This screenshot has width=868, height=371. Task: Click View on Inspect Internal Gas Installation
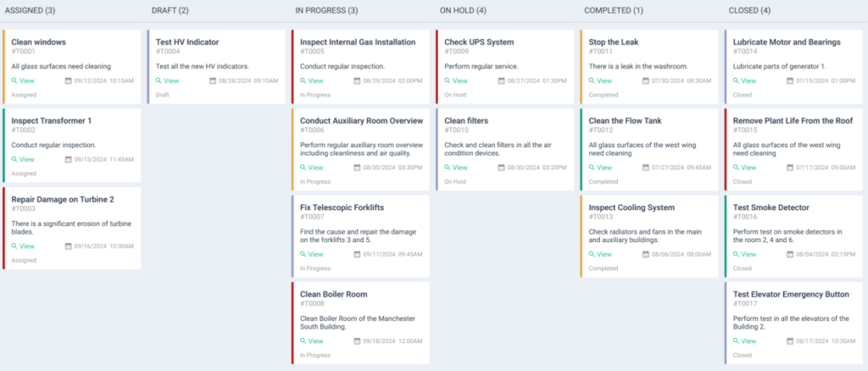coord(312,80)
